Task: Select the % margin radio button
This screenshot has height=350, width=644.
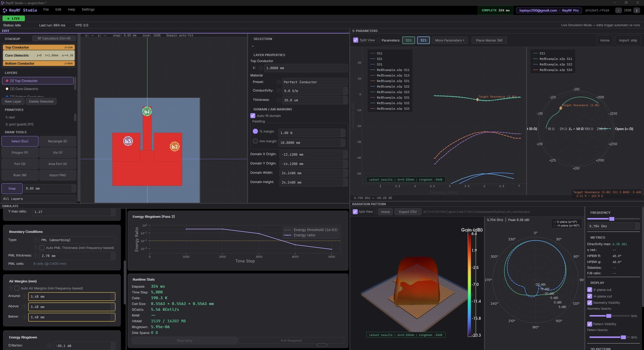Action: pyautogui.click(x=255, y=131)
